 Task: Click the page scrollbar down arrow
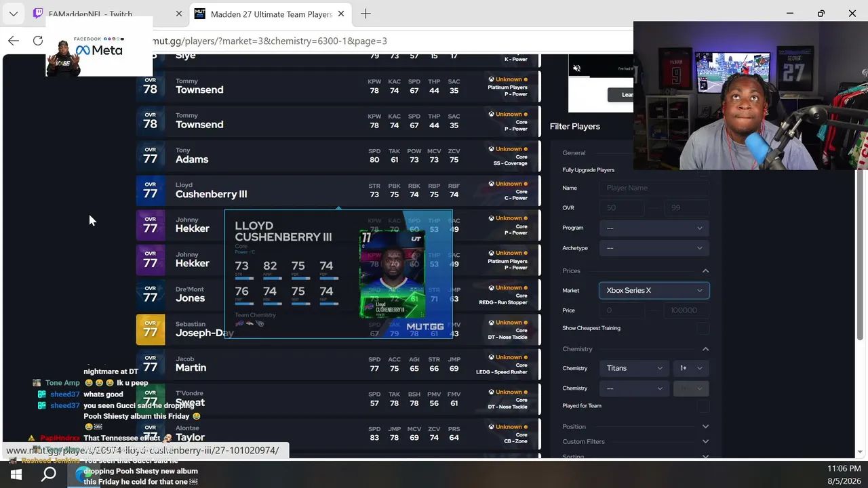pos(861,452)
